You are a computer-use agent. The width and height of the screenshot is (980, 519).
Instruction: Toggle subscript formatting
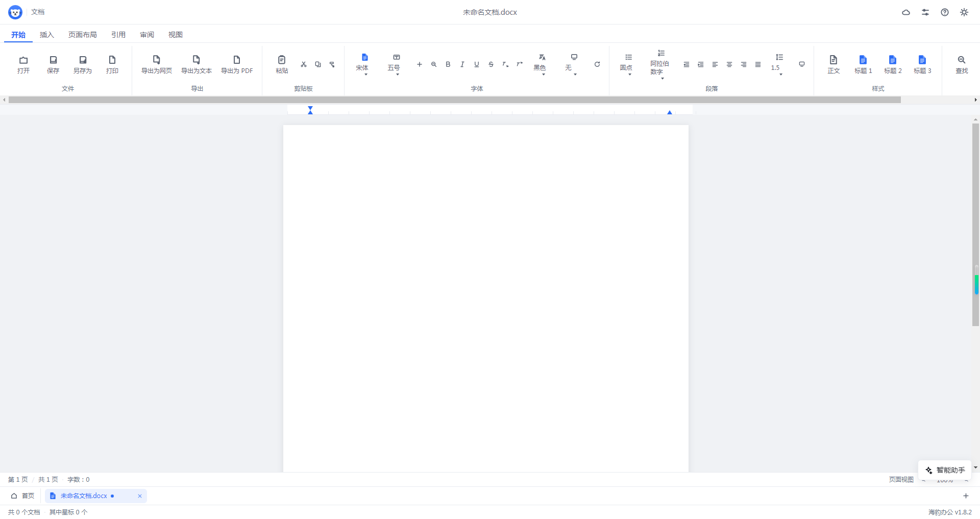click(x=505, y=64)
